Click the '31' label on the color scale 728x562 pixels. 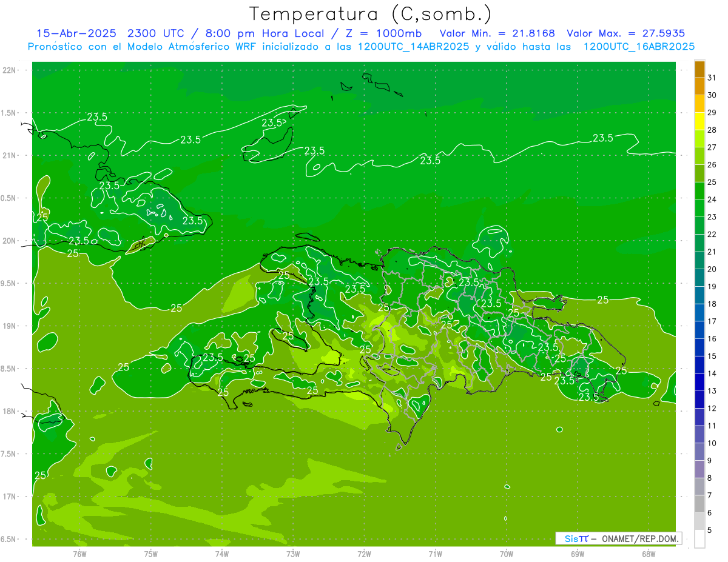point(712,78)
